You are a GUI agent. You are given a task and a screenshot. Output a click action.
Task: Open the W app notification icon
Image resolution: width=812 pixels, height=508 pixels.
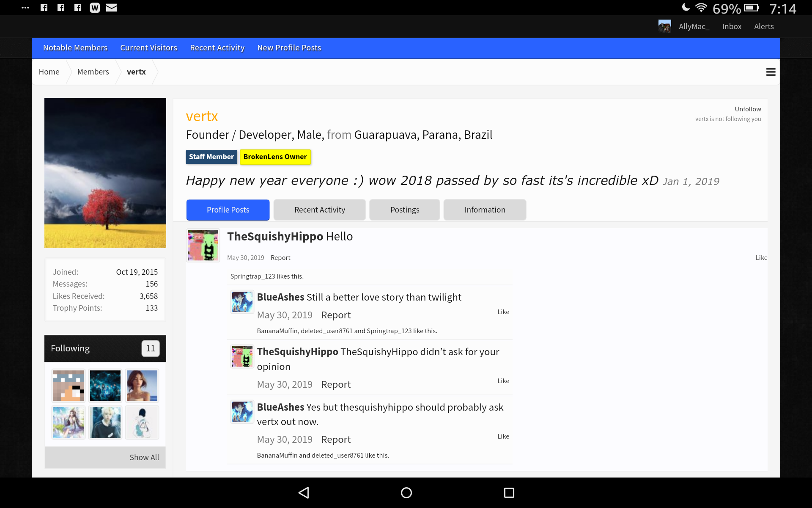pyautogui.click(x=95, y=8)
